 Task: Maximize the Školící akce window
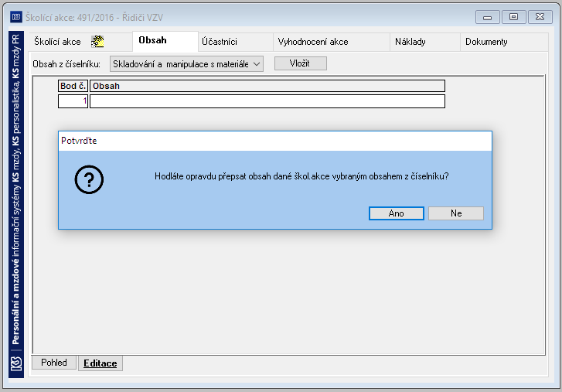(513, 17)
